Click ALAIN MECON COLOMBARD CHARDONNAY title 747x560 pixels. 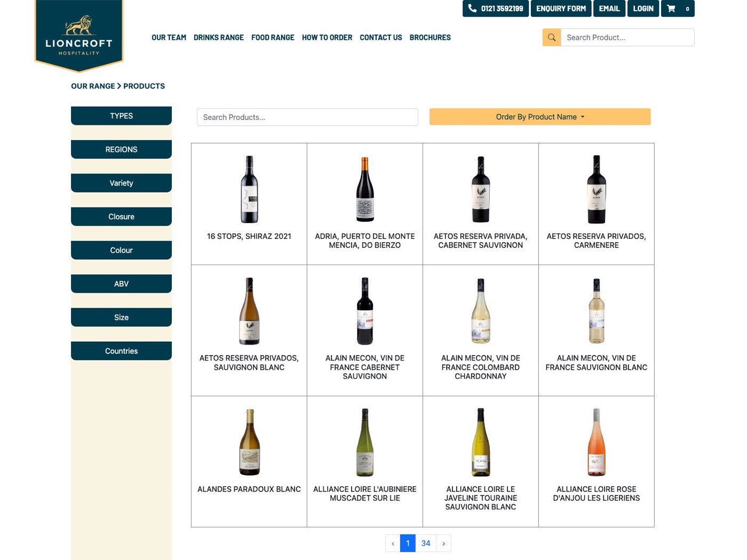481,367
